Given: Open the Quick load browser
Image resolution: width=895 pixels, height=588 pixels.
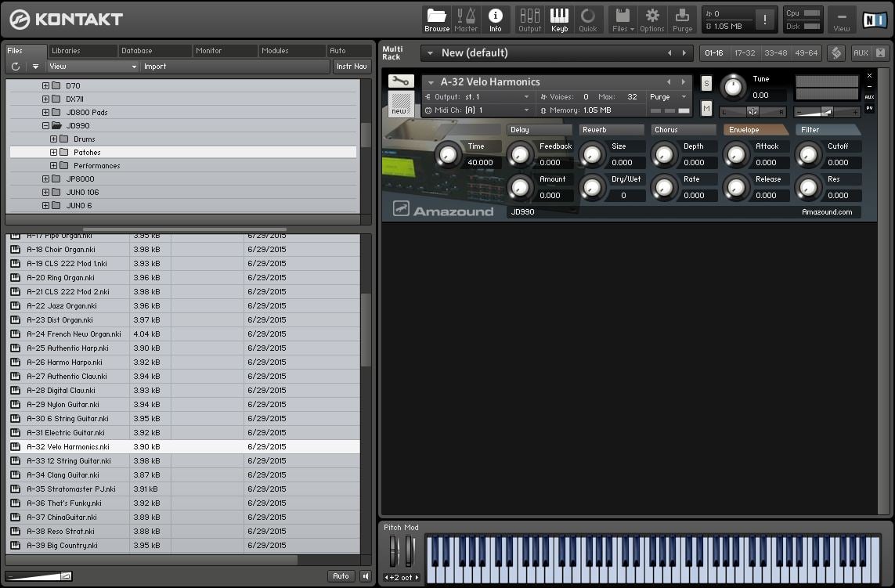Looking at the screenshot, I should tap(587, 20).
